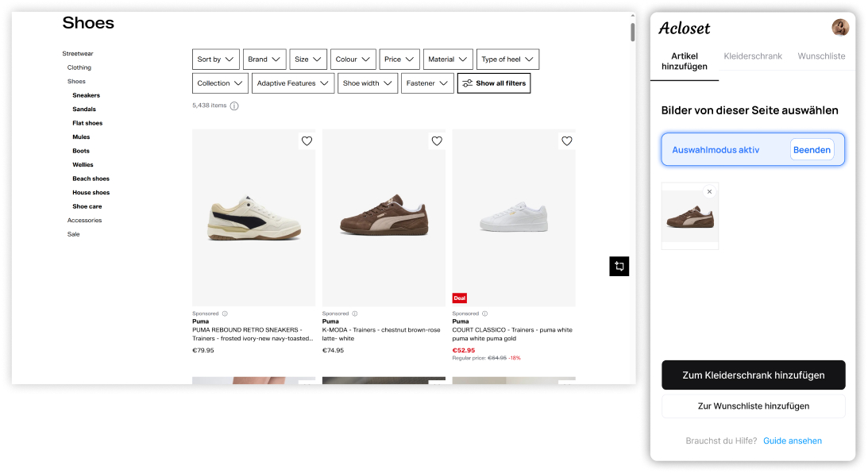Expand the Fastener filter
Viewport: 868px width, 473px height.
click(427, 83)
